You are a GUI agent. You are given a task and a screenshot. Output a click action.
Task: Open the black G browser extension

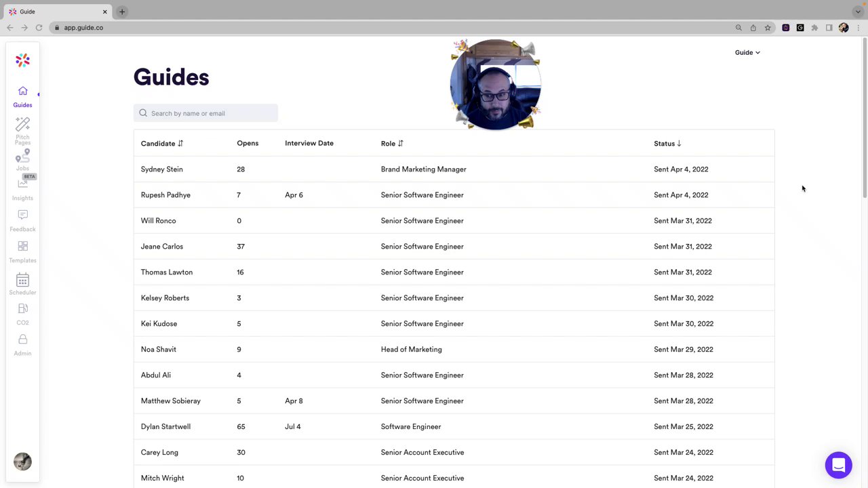[800, 28]
